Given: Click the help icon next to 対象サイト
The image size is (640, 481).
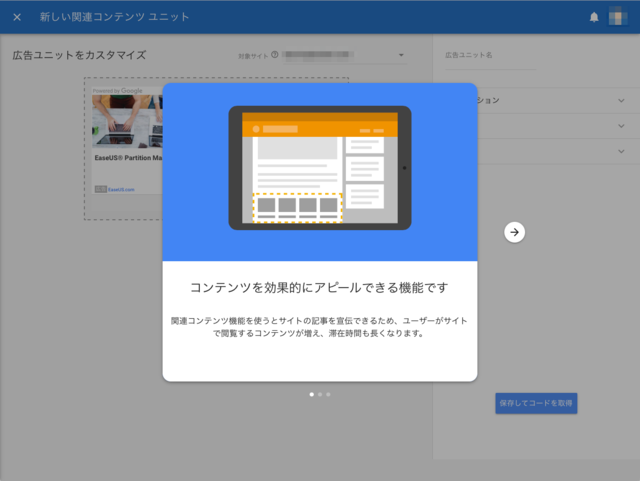Looking at the screenshot, I should [275, 55].
